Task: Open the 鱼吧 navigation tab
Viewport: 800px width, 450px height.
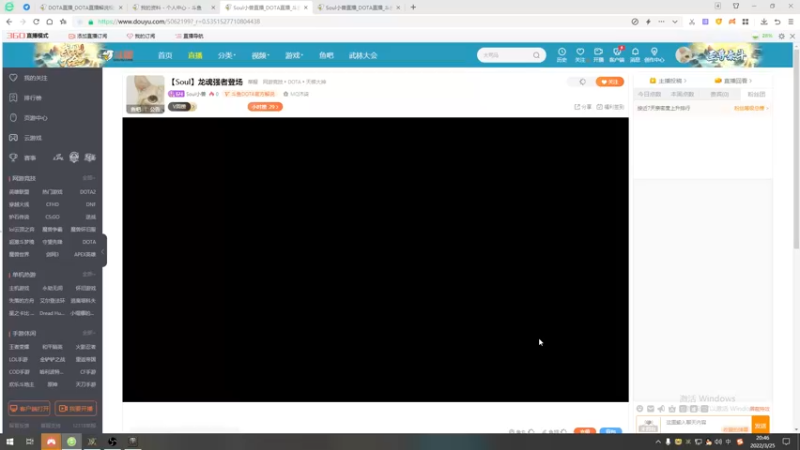Action: (326, 55)
